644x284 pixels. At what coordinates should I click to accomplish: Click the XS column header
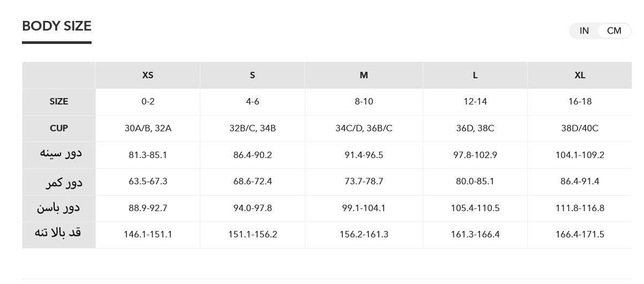click(148, 76)
